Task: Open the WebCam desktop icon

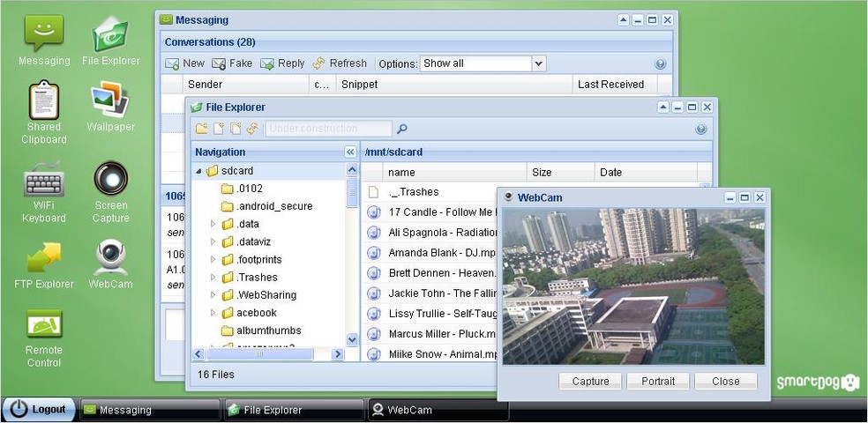Action: [110, 265]
